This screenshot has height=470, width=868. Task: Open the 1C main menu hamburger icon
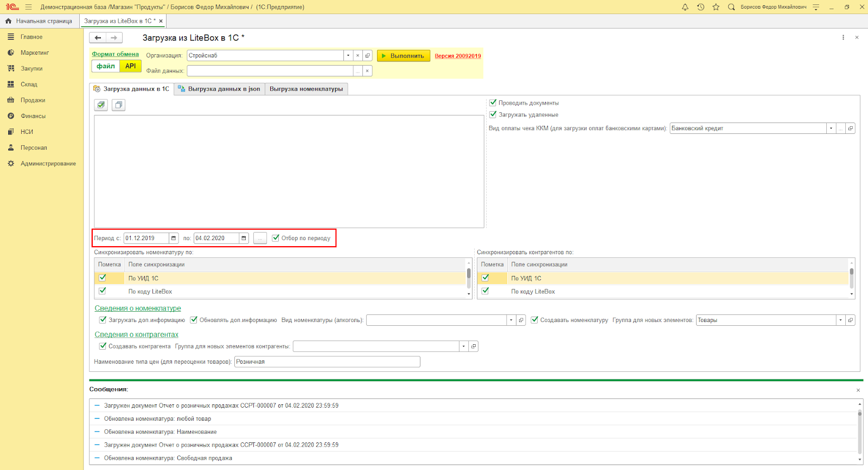(28, 7)
